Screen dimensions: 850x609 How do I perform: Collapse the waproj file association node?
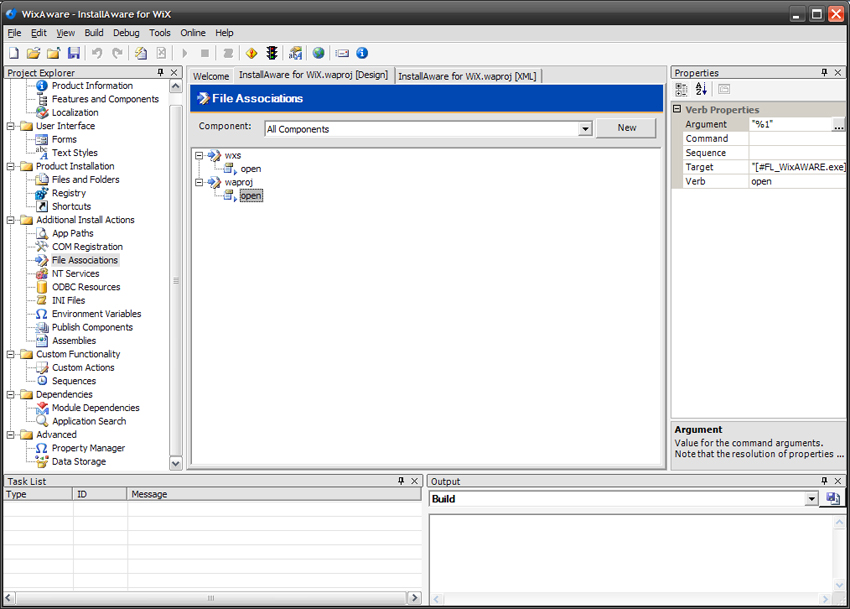[199, 182]
